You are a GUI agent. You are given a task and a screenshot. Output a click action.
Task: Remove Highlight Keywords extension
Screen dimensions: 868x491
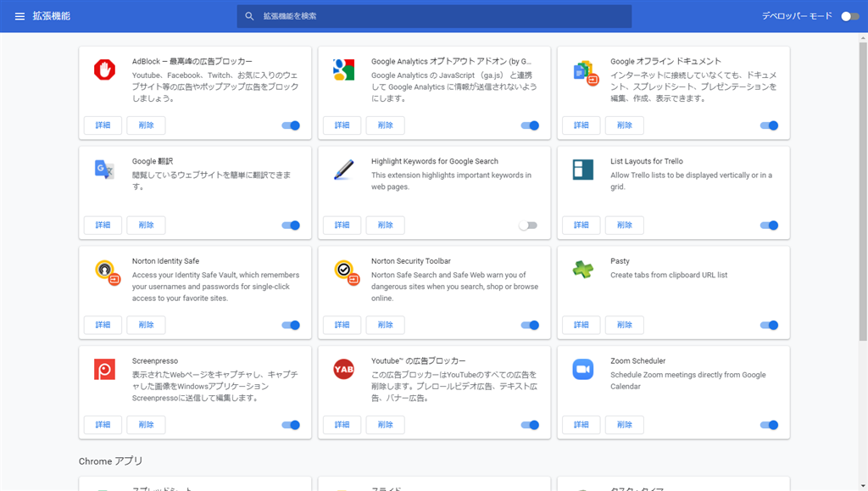click(386, 226)
